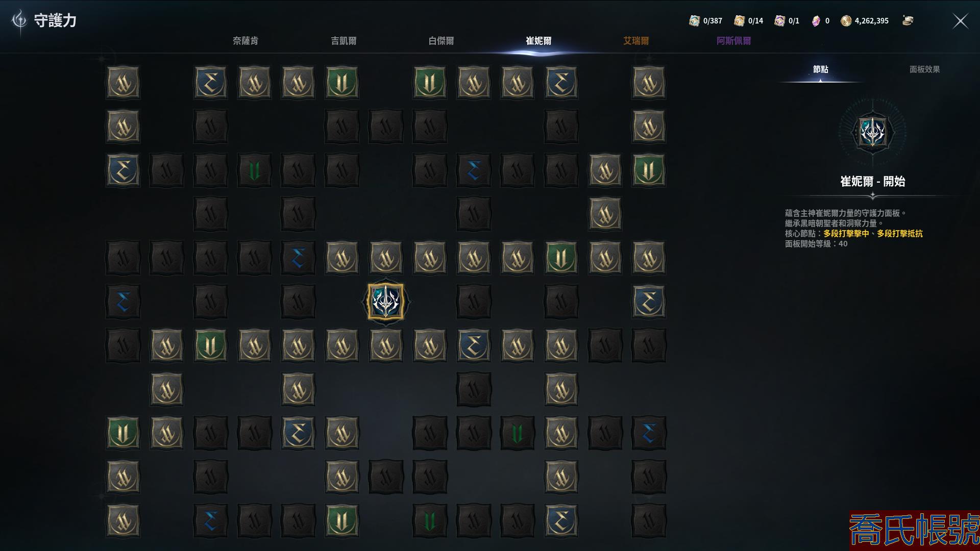Select the dark locked node at grid's bottom-right corner

pos(649,520)
